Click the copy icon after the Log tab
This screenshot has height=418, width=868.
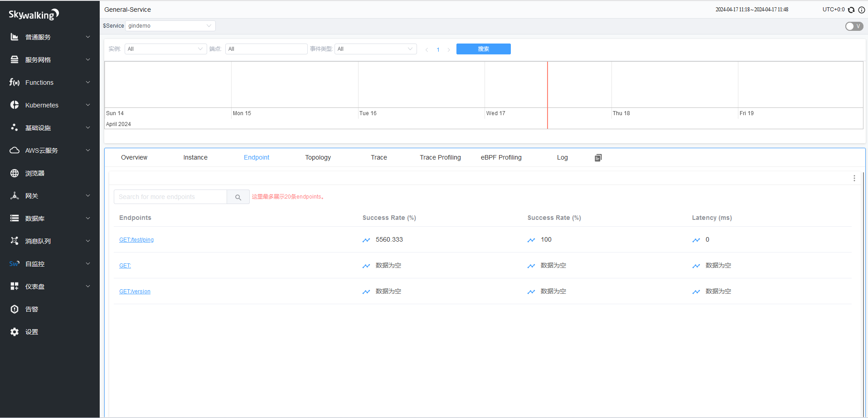[598, 158]
